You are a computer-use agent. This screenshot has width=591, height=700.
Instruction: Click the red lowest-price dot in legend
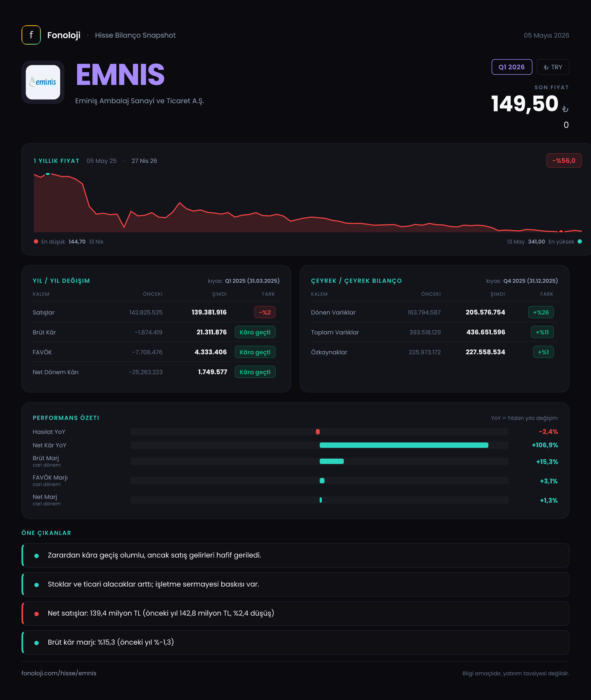click(x=36, y=241)
